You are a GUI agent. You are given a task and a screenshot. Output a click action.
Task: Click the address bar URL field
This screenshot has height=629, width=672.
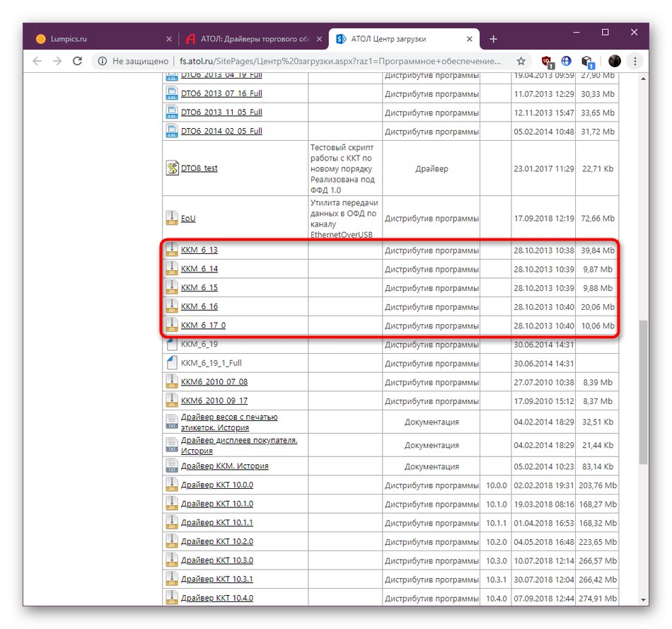(340, 62)
